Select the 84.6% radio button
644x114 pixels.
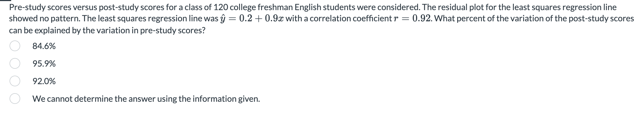pos(15,46)
